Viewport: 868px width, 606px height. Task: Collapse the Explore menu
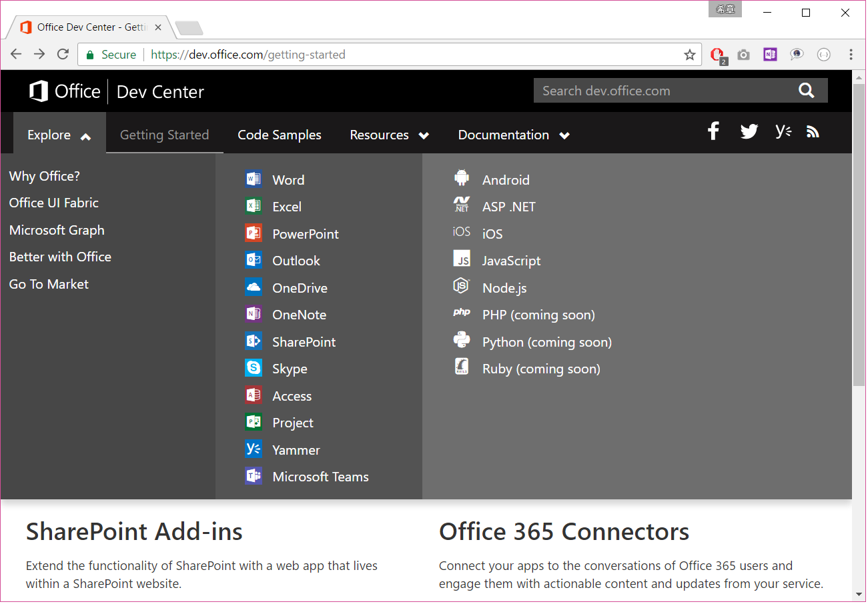pyautogui.click(x=59, y=135)
